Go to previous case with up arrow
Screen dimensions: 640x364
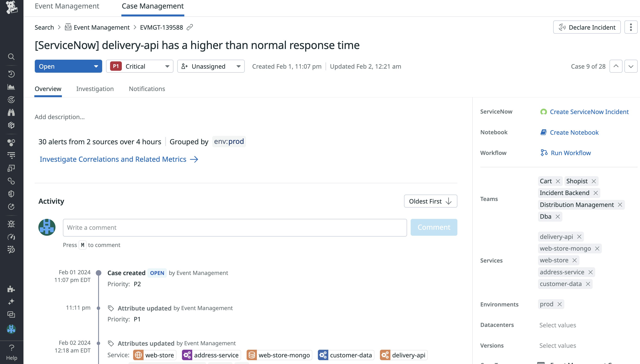[x=616, y=66]
